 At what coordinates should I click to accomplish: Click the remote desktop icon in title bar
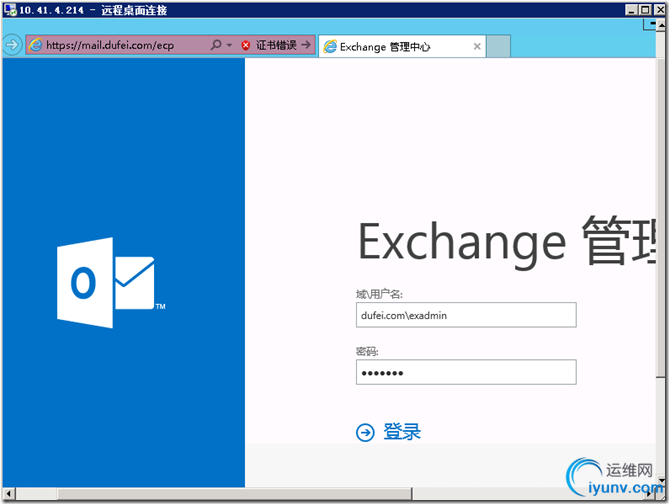(x=9, y=9)
